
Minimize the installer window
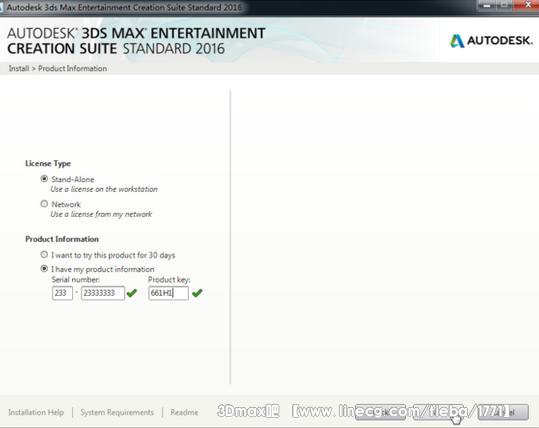487,5
